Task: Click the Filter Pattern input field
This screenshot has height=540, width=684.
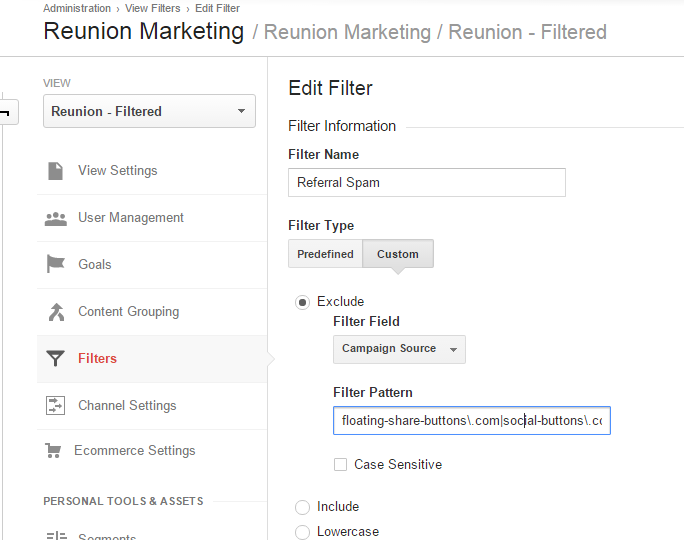Action: pos(472,420)
